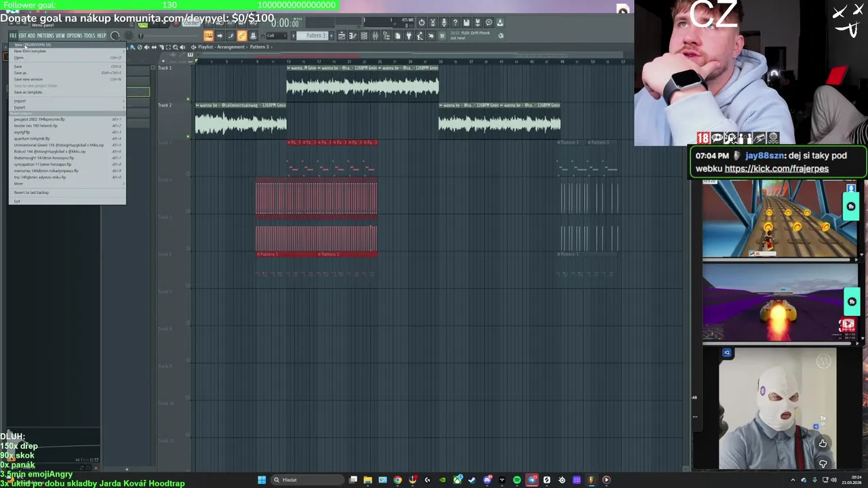
Task: Select the audio clip on Track 1
Action: [363, 83]
